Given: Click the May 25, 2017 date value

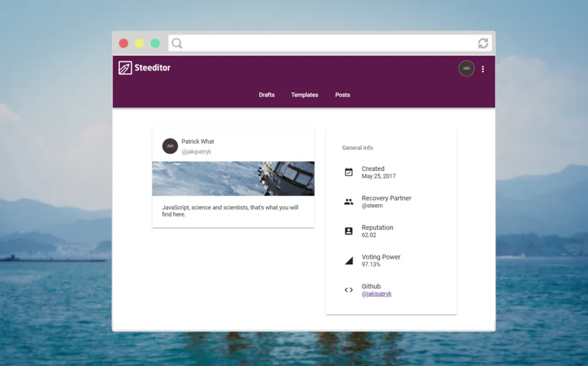Looking at the screenshot, I should (379, 177).
